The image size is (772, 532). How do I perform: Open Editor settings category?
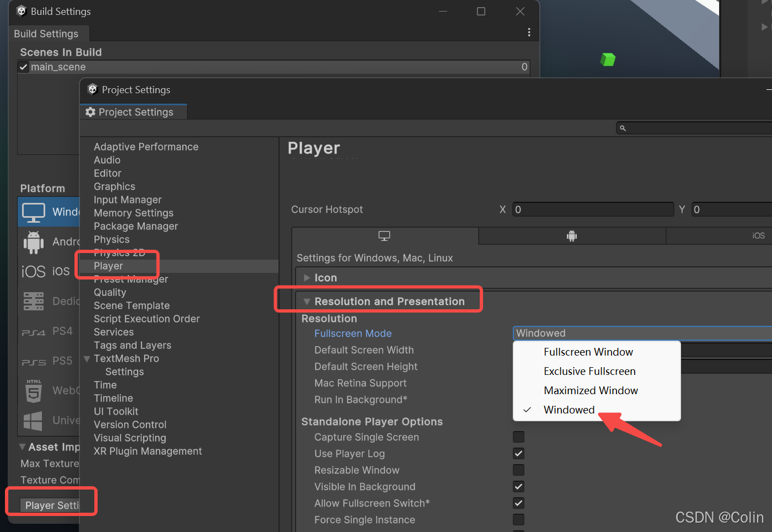[x=108, y=174]
